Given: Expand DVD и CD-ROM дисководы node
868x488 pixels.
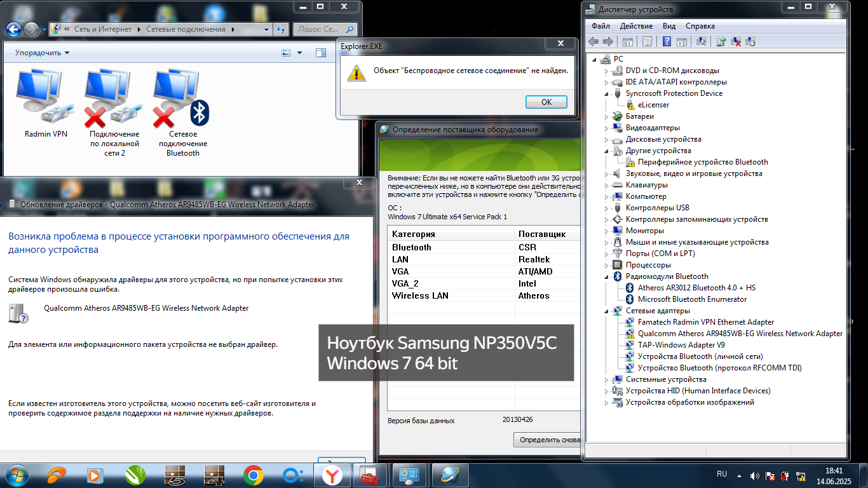Looking at the screenshot, I should click(606, 71).
